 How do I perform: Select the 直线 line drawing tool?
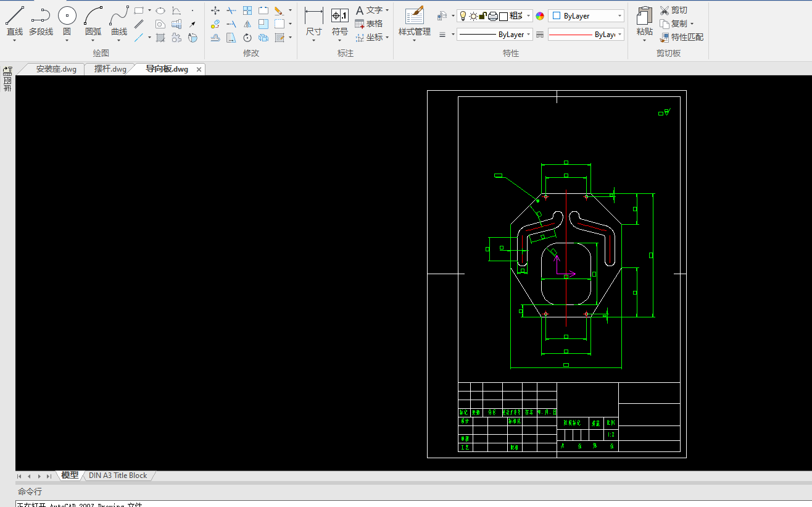click(x=15, y=16)
